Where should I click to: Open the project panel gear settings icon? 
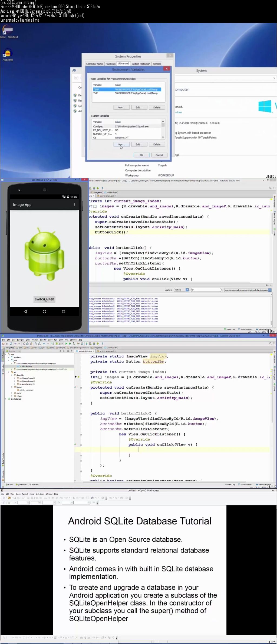pos(68,351)
